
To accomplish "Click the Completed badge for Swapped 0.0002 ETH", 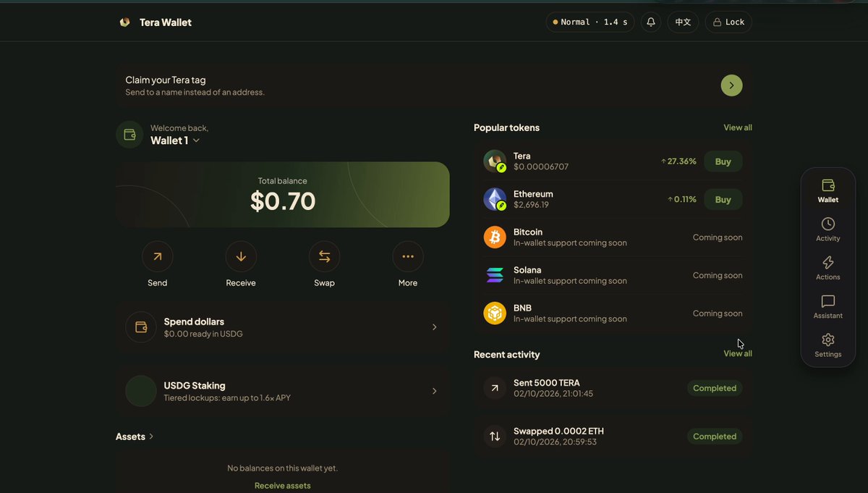I will 715,437.
